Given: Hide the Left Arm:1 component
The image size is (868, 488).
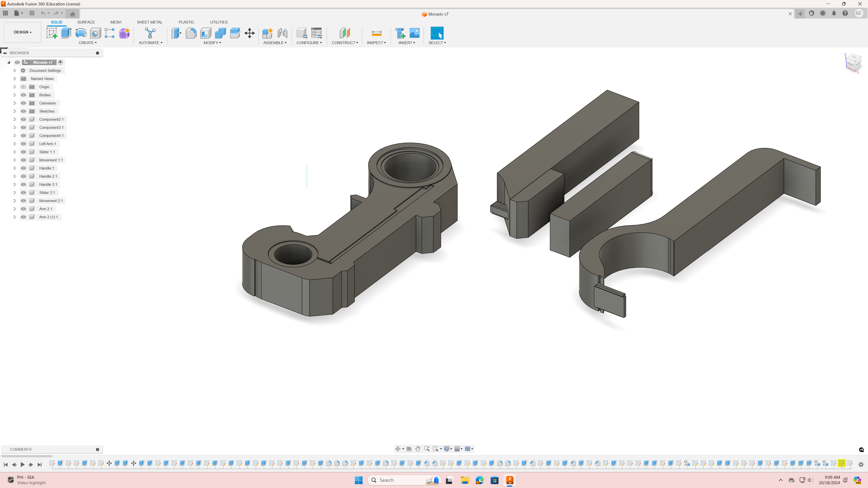Looking at the screenshot, I should pyautogui.click(x=23, y=144).
